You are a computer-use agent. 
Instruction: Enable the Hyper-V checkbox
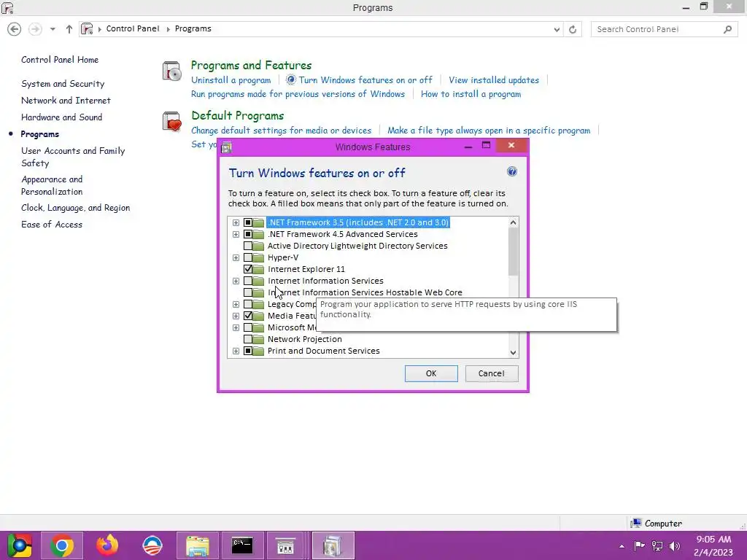248,257
